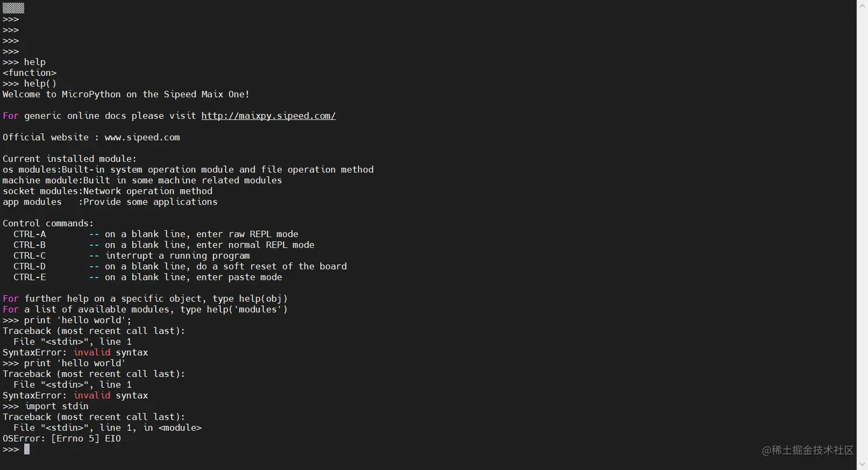Image resolution: width=868 pixels, height=470 pixels.
Task: Click the "help()" command line
Action: (x=40, y=84)
